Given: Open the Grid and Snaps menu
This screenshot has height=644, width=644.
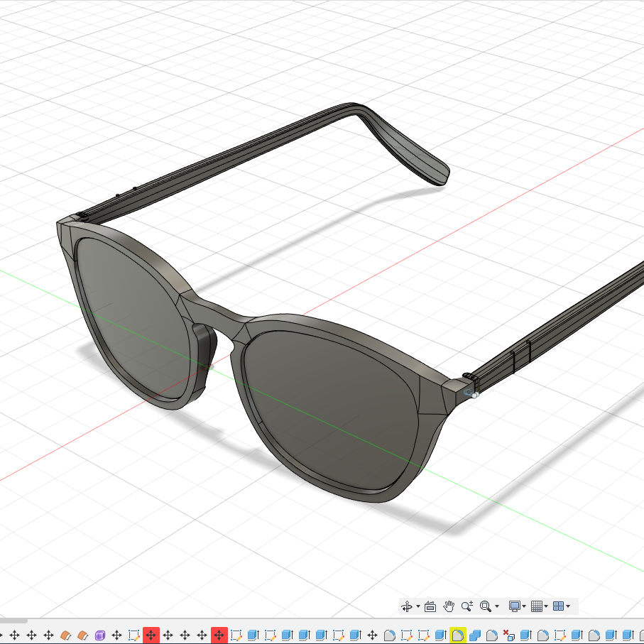Looking at the screenshot, I should coord(537,606).
